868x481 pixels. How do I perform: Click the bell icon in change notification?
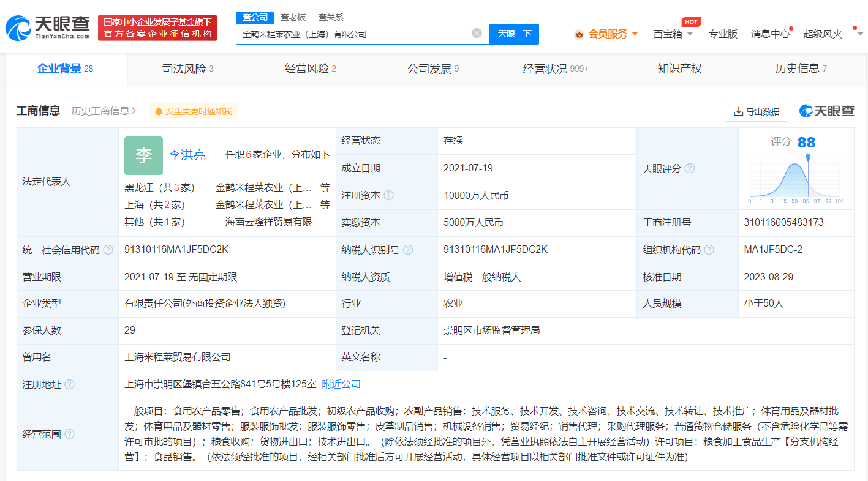tap(159, 111)
